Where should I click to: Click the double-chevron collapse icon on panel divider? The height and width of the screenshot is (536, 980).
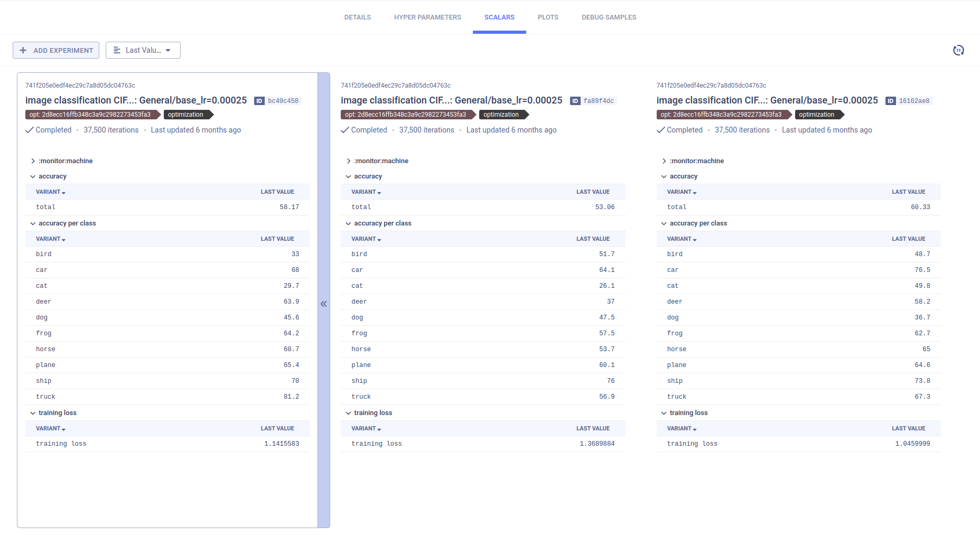[324, 304]
